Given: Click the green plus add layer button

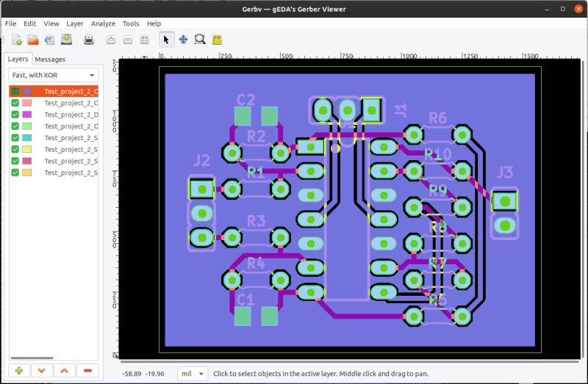Looking at the screenshot, I should [18, 371].
